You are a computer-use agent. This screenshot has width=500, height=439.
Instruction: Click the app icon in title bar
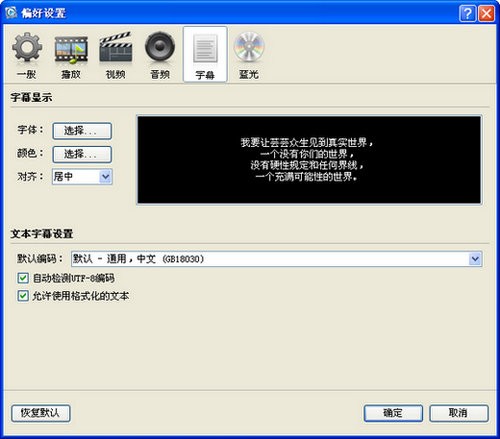coord(11,13)
